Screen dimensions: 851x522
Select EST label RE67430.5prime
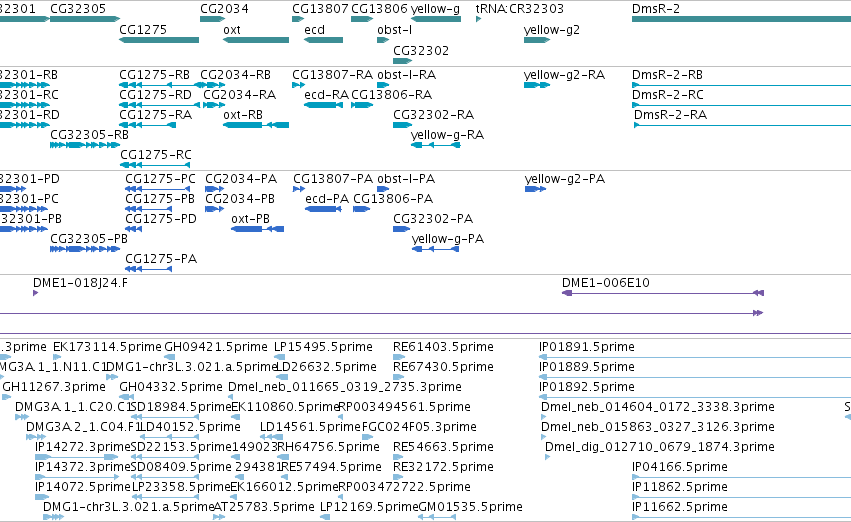click(443, 367)
